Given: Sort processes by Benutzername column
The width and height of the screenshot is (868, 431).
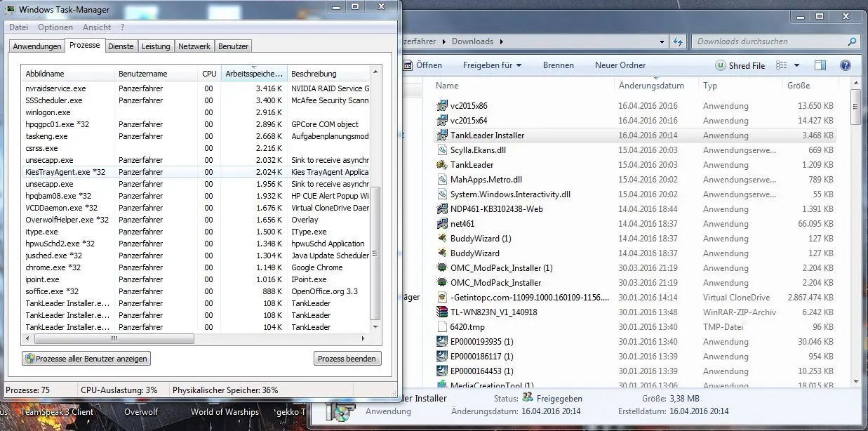Looking at the screenshot, I should [x=156, y=74].
